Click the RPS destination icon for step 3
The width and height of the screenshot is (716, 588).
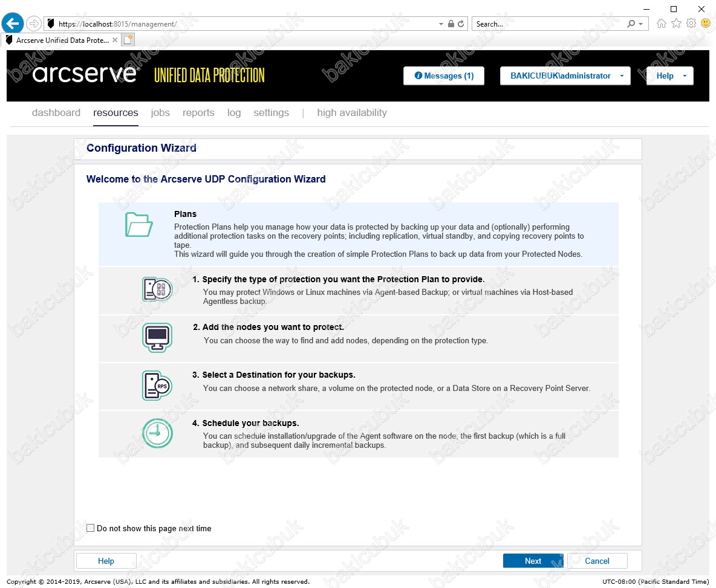tap(157, 386)
